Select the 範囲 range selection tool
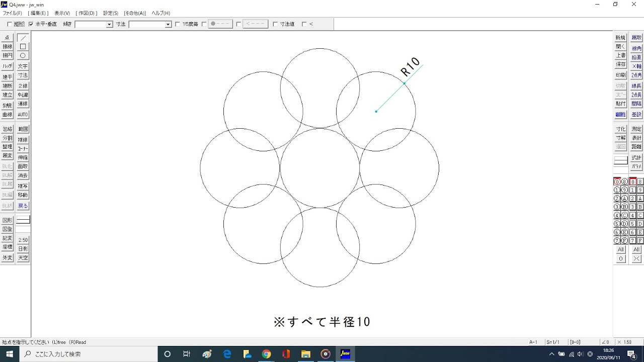This screenshot has height=362, width=644. pyautogui.click(x=23, y=129)
